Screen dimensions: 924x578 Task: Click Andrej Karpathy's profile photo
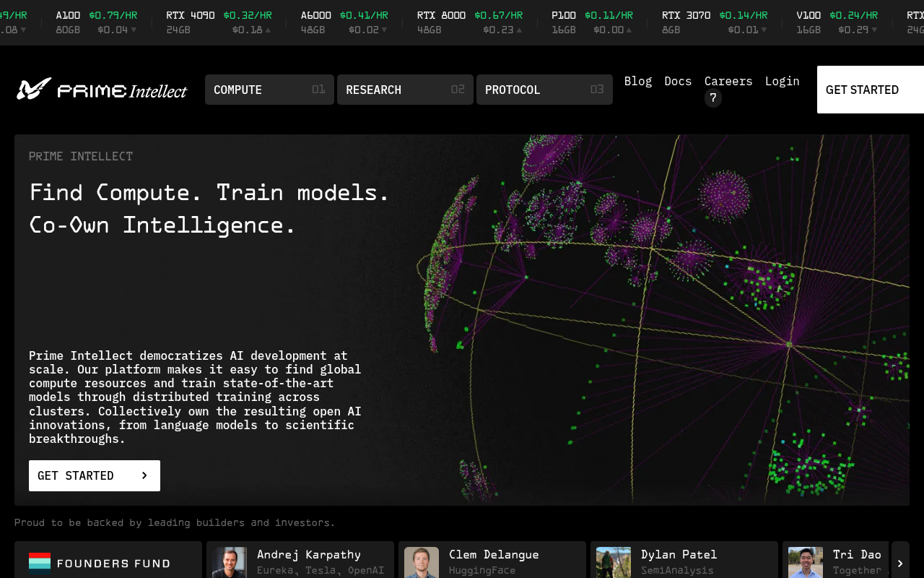[x=230, y=562]
